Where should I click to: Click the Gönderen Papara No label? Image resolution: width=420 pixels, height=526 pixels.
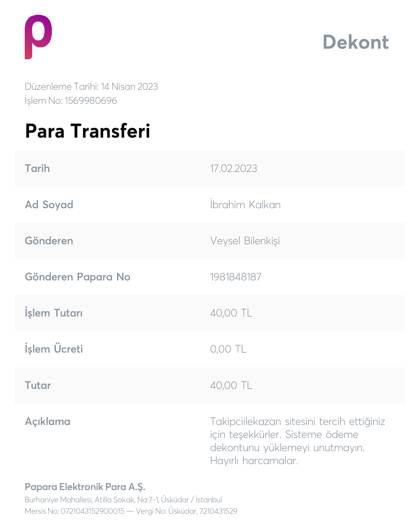click(x=78, y=277)
